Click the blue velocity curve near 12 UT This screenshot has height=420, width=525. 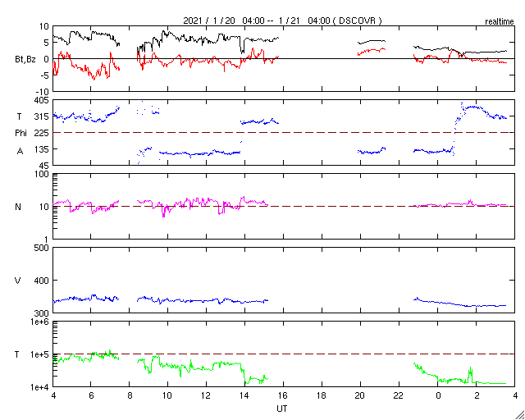[206, 301]
